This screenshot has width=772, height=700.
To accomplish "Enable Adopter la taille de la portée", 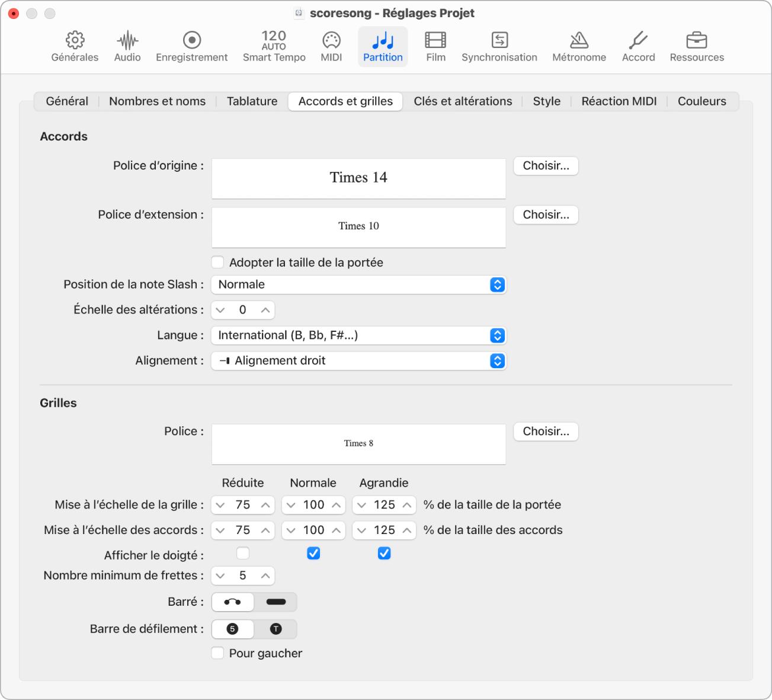I will pyautogui.click(x=218, y=262).
